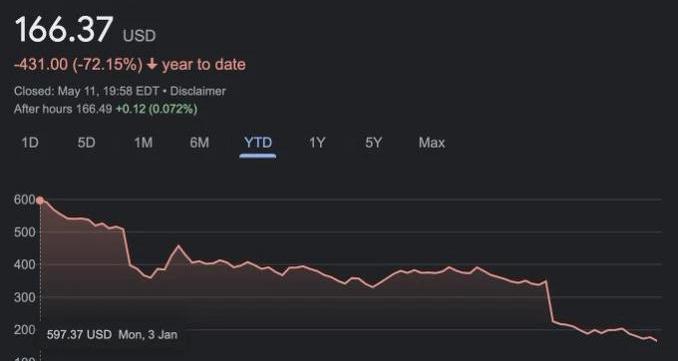This screenshot has height=361, width=678.
Task: Select the YTD range tab
Action: click(258, 143)
